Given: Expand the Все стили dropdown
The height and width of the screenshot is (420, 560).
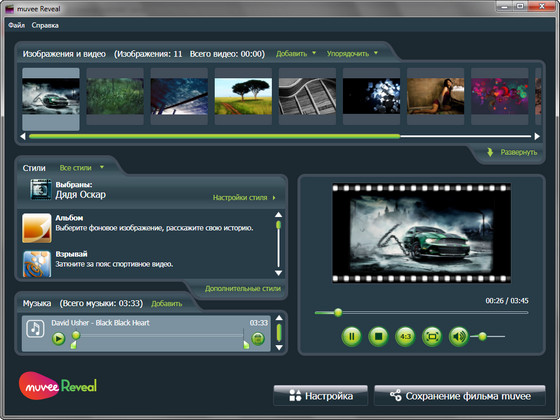Looking at the screenshot, I should click(81, 168).
